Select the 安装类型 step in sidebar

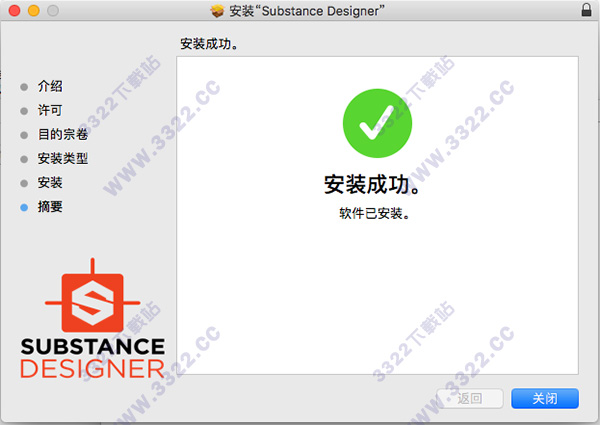pyautogui.click(x=63, y=158)
